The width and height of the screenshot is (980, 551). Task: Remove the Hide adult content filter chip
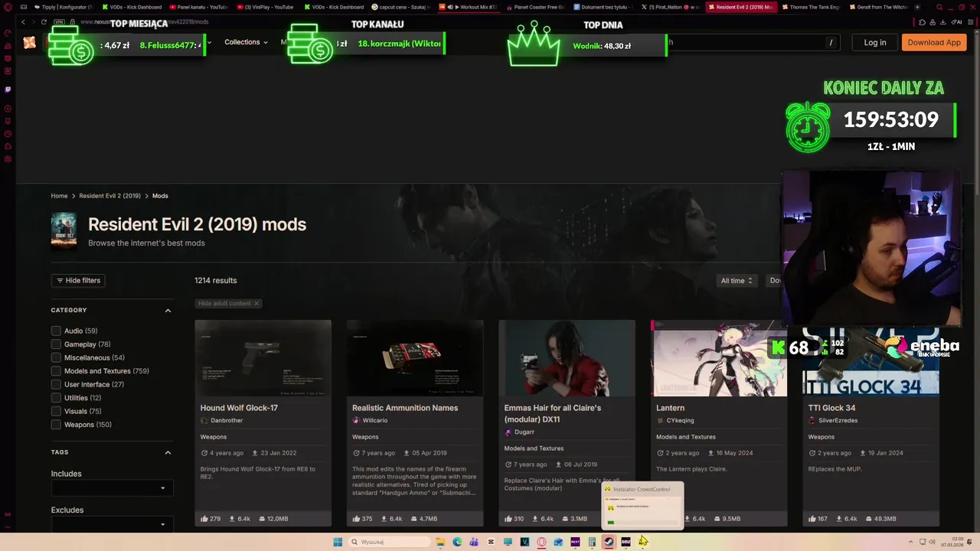[x=256, y=303]
